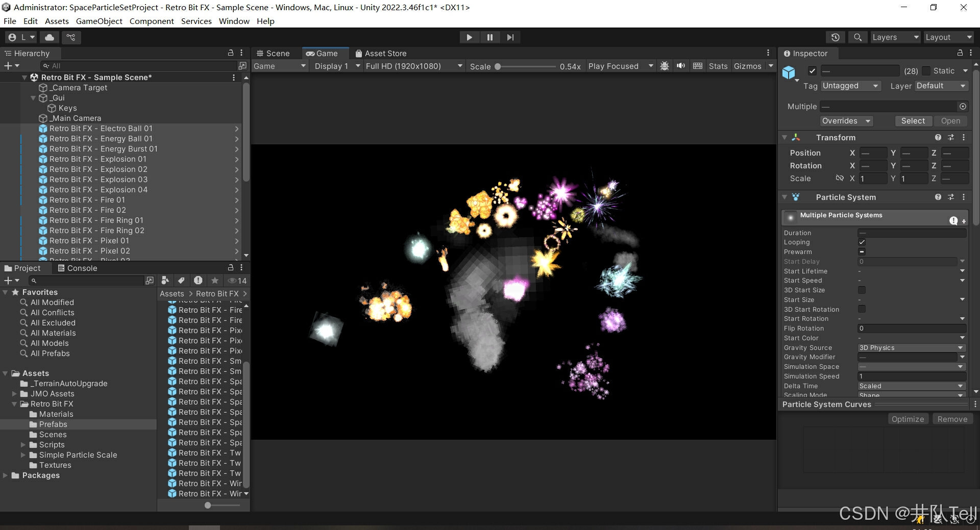Enable the 3D Start Rotation checkbox
Image resolution: width=980 pixels, height=530 pixels.
(x=862, y=309)
